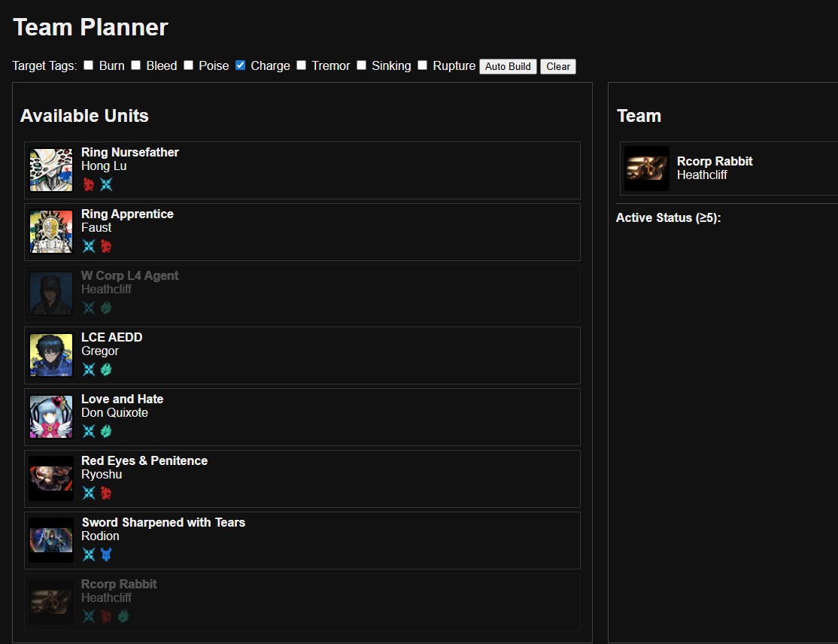Viewport: 838px width, 644px height.
Task: Click the dimmed green Poise icon on Rcorp Rabbit in Available Units
Action: click(x=123, y=616)
